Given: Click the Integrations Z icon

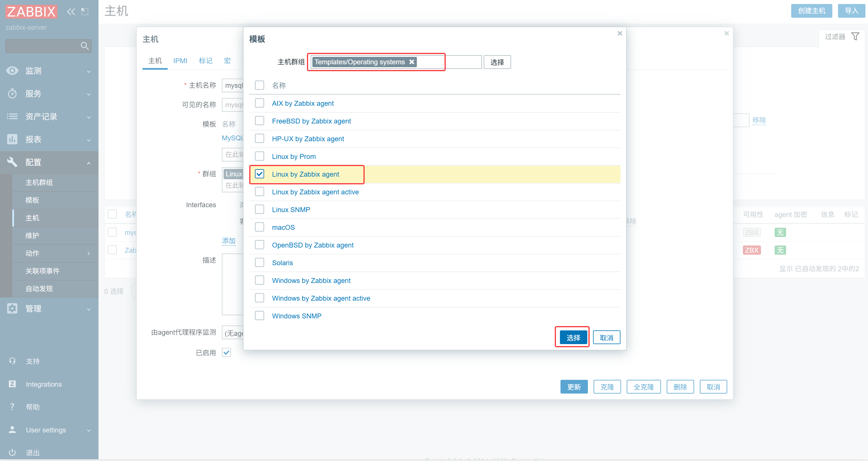Looking at the screenshot, I should (13, 384).
